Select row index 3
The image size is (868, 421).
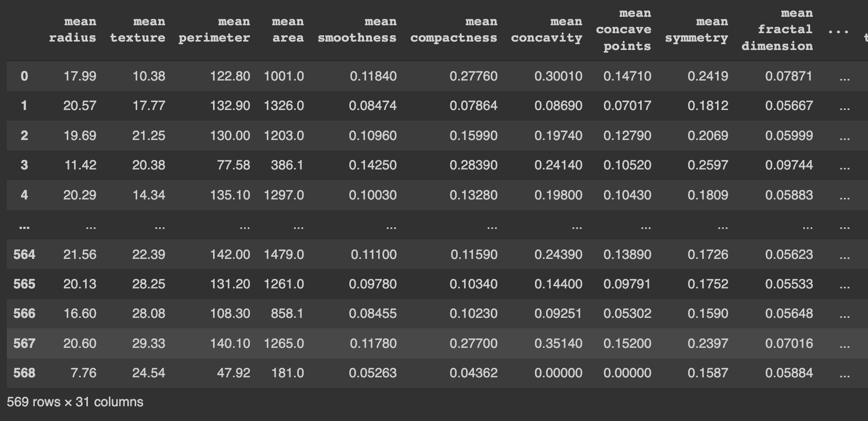coord(24,165)
